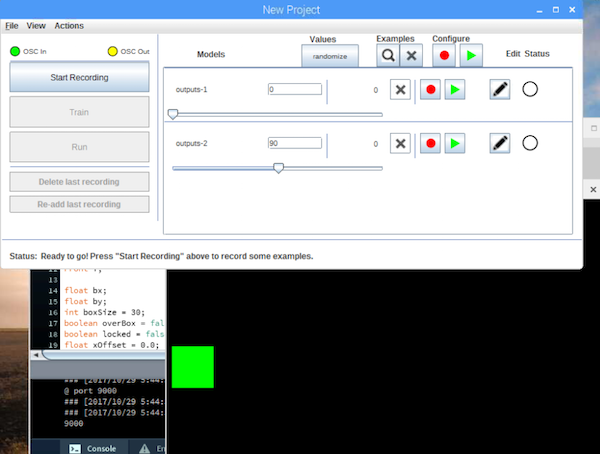Close the New Project window
The width and height of the screenshot is (600, 454).
[572, 10]
